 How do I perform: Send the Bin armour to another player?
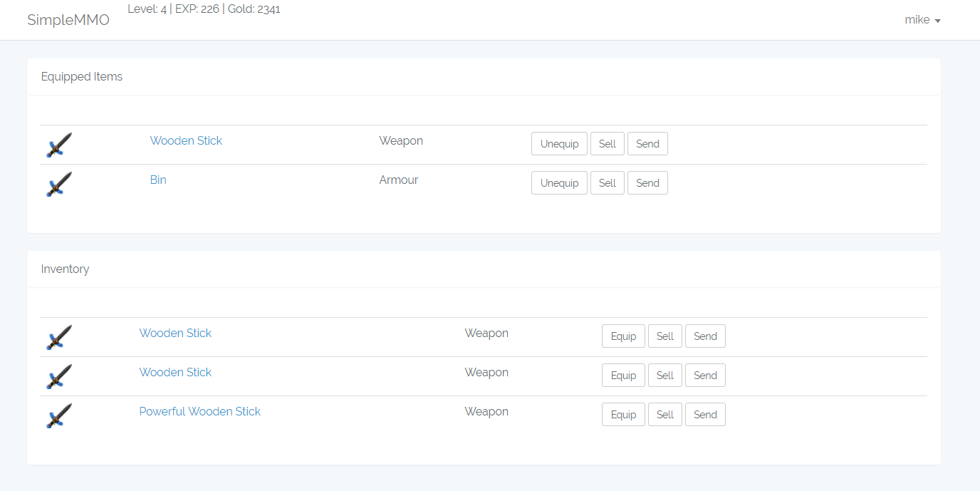647,183
